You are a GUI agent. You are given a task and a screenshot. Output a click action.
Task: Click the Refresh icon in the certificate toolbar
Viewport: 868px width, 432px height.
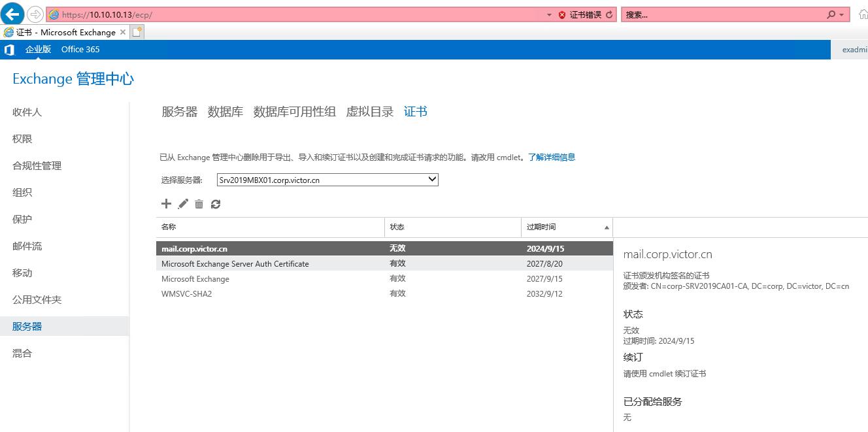pos(216,204)
